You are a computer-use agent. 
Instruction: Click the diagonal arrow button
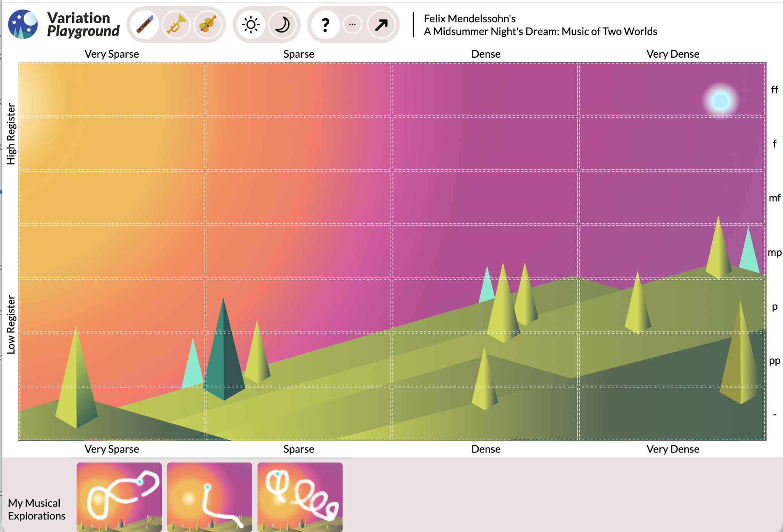click(381, 25)
